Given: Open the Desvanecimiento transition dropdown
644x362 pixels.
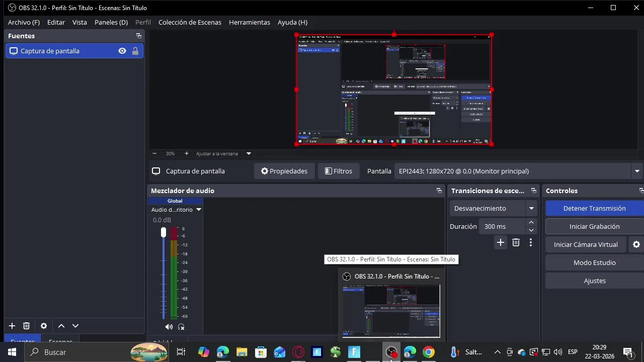Looking at the screenshot, I should pos(493,208).
